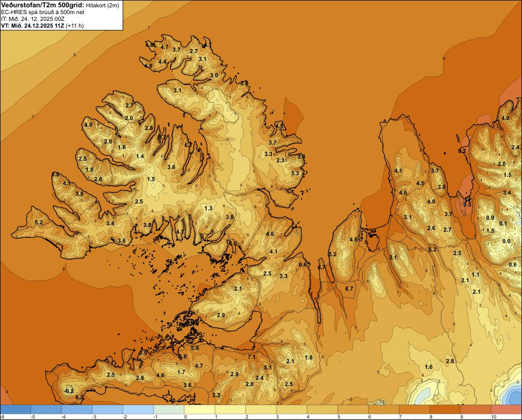
Task: Click the '5.9' temperature value
Action: [x=195, y=348]
